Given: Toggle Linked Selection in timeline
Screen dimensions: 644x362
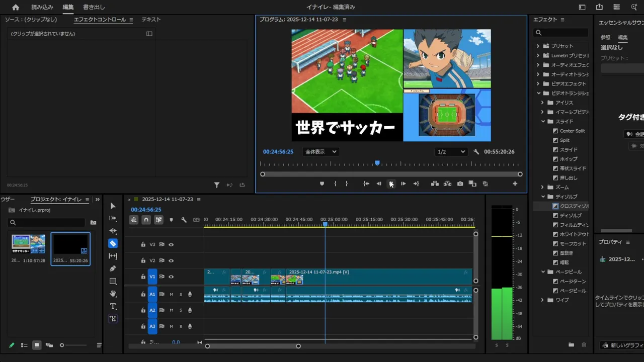Looking at the screenshot, I should [x=158, y=220].
